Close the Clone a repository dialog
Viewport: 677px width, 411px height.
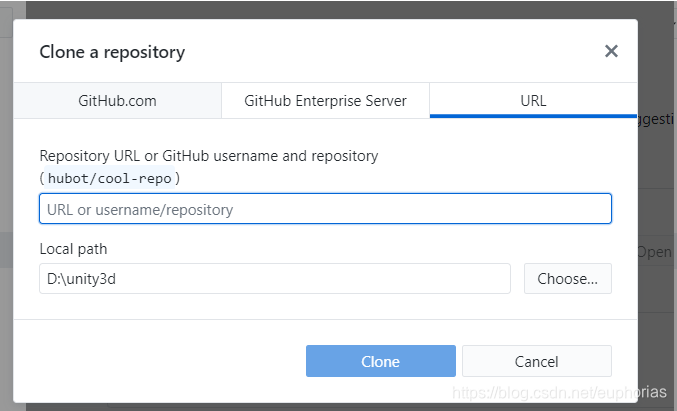[611, 51]
